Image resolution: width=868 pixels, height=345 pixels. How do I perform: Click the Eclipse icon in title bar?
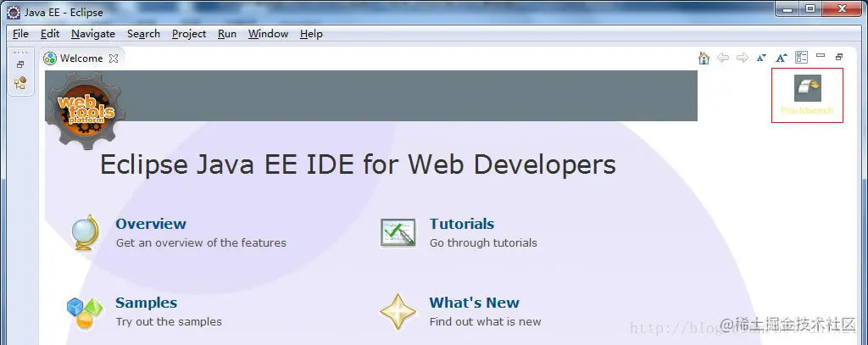14,12
